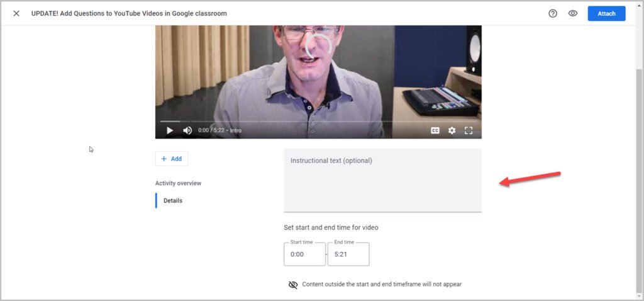Click the Set start and end time label
The height and width of the screenshot is (301, 644).
click(331, 227)
